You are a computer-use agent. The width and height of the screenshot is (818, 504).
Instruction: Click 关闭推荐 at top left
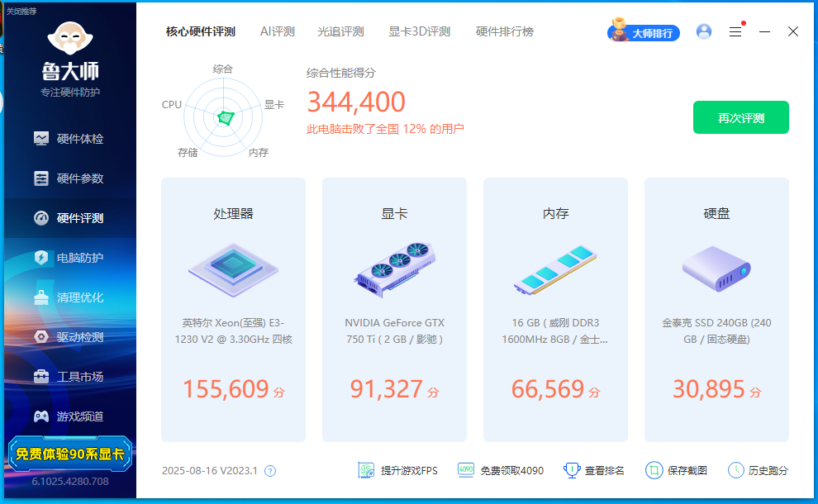click(21, 11)
